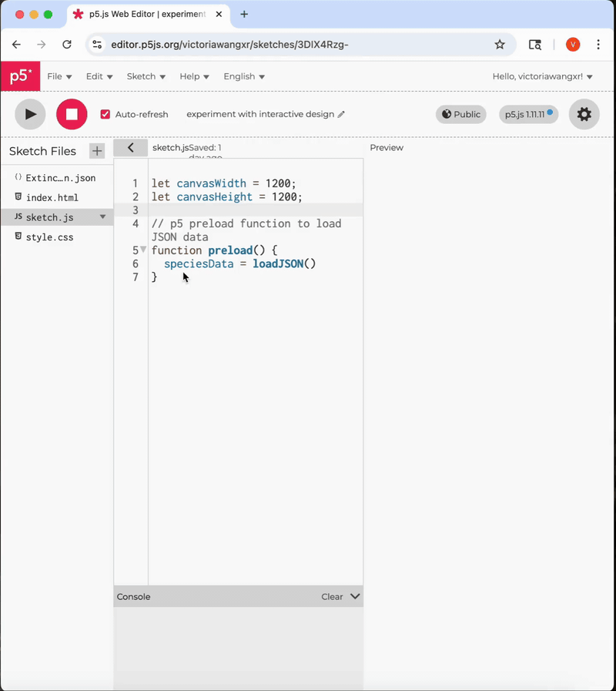Run the sketch with the play button

[x=29, y=114]
